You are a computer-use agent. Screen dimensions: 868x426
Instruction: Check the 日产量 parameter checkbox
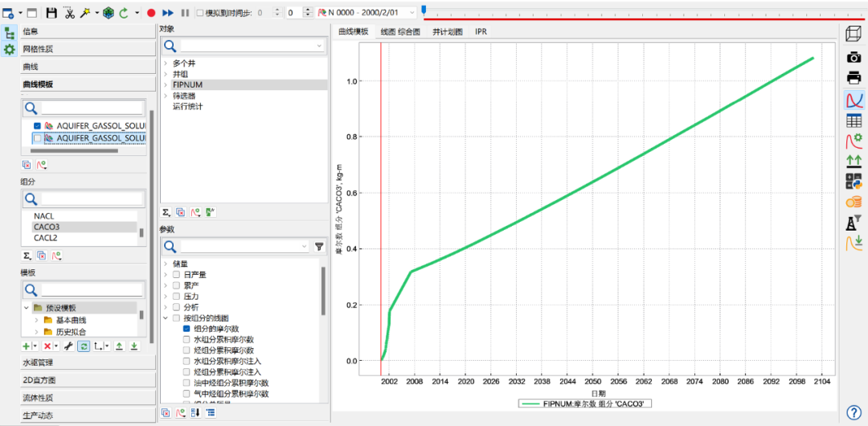click(x=176, y=274)
